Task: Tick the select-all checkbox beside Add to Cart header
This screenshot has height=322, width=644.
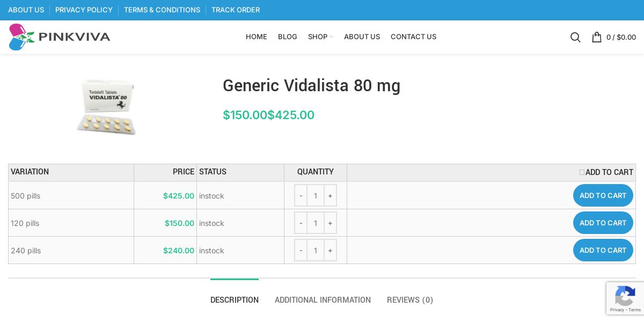Action: (x=582, y=172)
